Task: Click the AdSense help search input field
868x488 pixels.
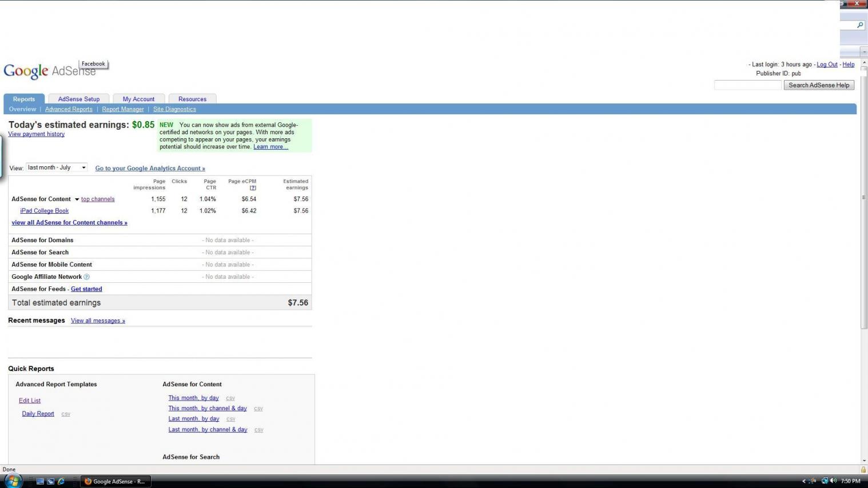Action: [x=747, y=85]
